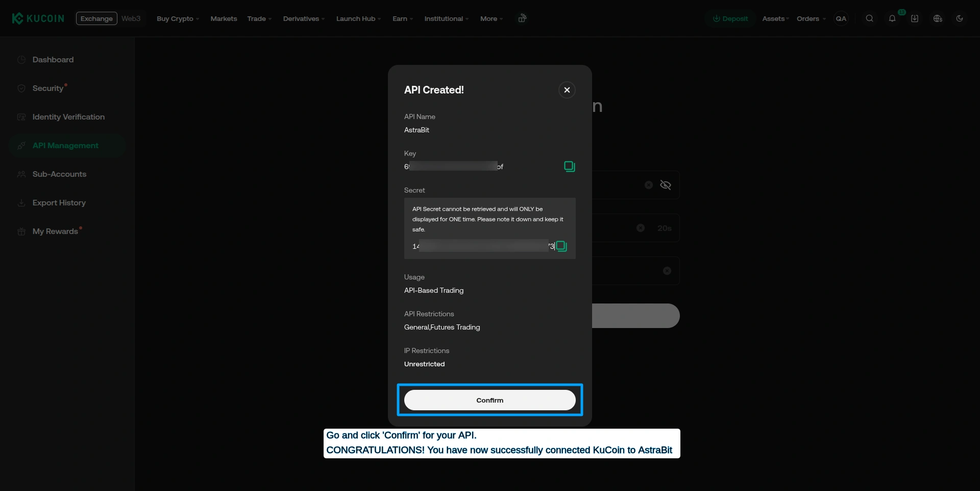
Task: Open API Management in sidebar
Action: pos(67,146)
